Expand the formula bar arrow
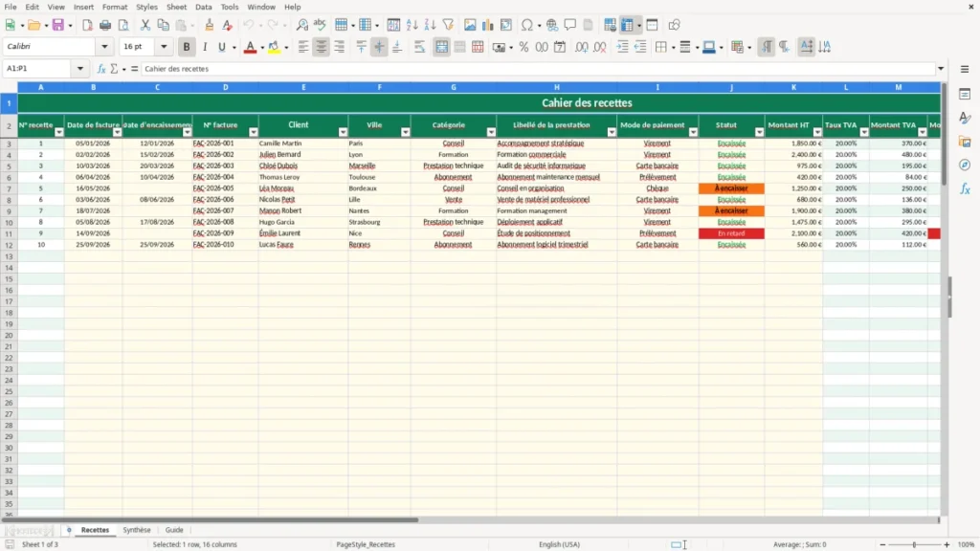Image resolution: width=980 pixels, height=551 pixels. click(x=941, y=69)
